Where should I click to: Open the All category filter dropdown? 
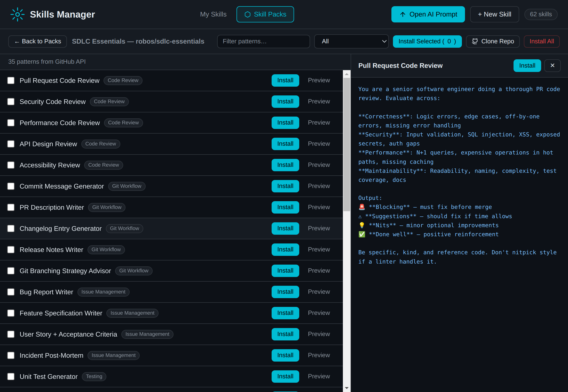tap(351, 42)
